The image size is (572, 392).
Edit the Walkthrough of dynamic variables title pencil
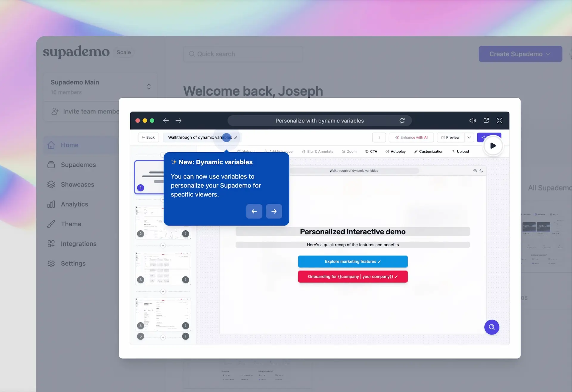pos(236,138)
